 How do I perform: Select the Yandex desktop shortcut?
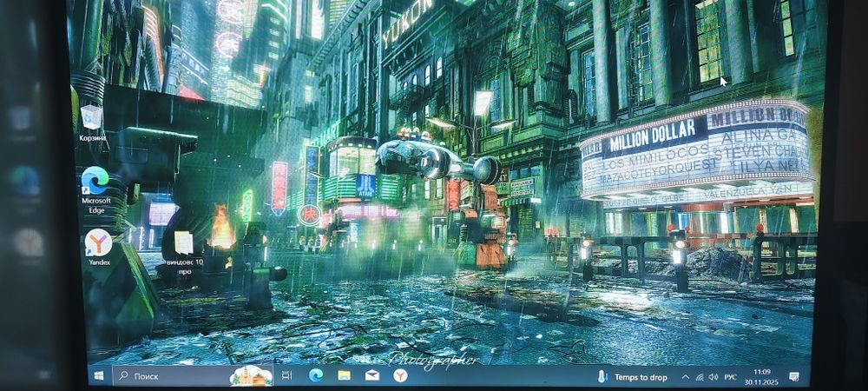(99, 247)
